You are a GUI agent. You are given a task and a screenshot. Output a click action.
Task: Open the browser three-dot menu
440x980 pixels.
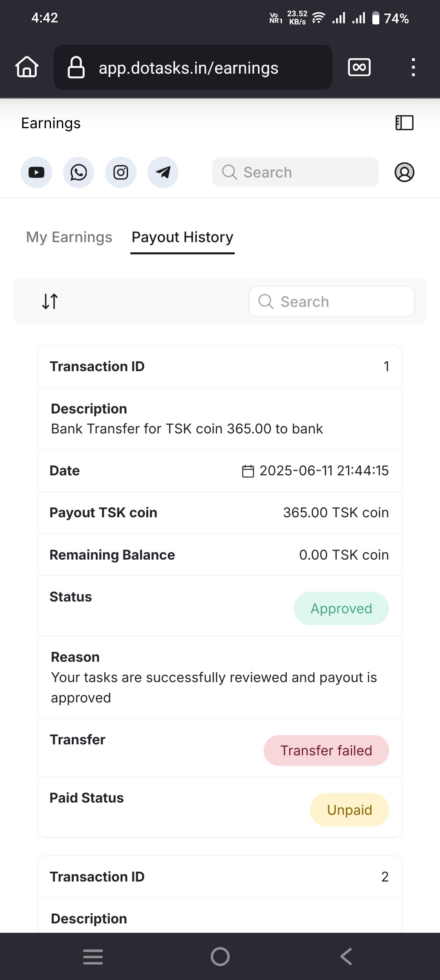(413, 67)
